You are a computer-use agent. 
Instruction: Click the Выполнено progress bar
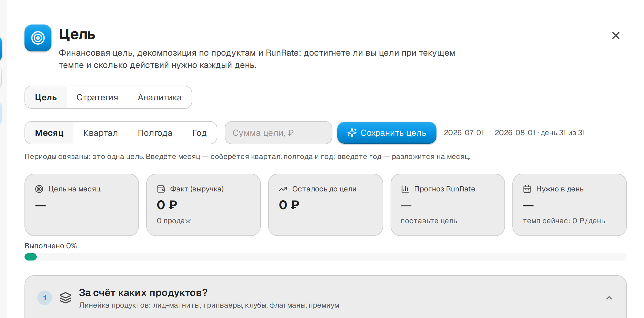point(326,257)
